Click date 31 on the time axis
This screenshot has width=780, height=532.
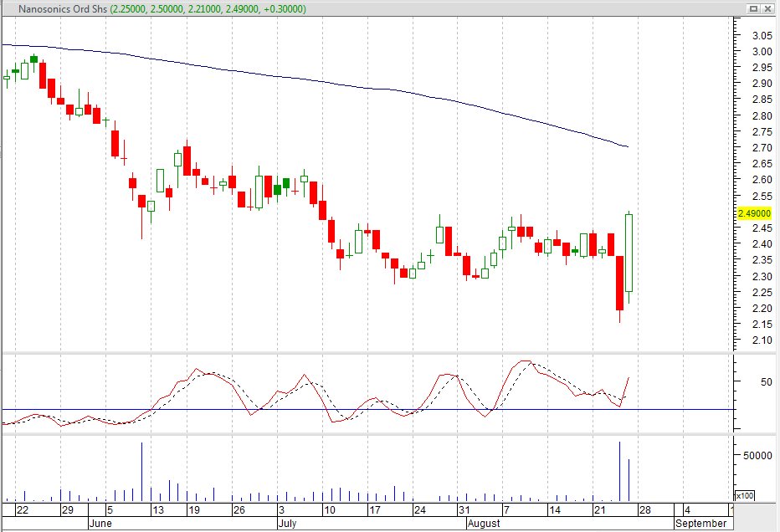(x=464, y=510)
